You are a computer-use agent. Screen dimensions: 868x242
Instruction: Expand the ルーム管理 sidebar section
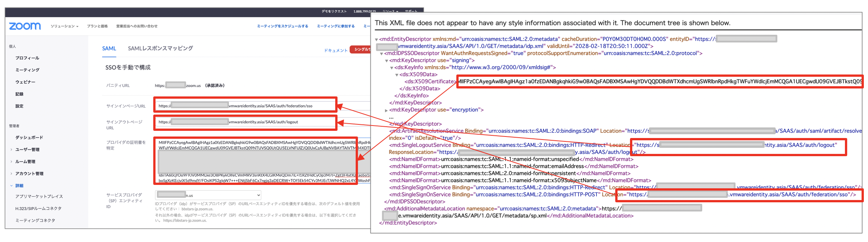pyautogui.click(x=25, y=162)
